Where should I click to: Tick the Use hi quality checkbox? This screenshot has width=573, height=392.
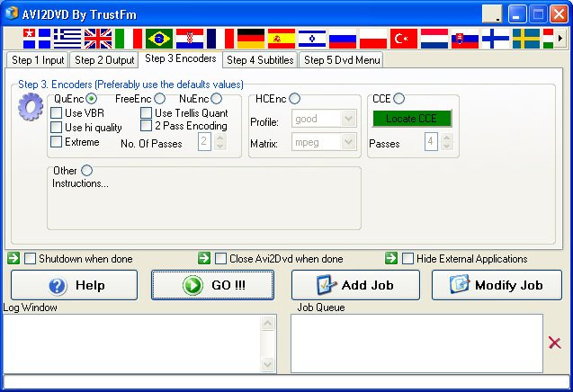(x=56, y=127)
